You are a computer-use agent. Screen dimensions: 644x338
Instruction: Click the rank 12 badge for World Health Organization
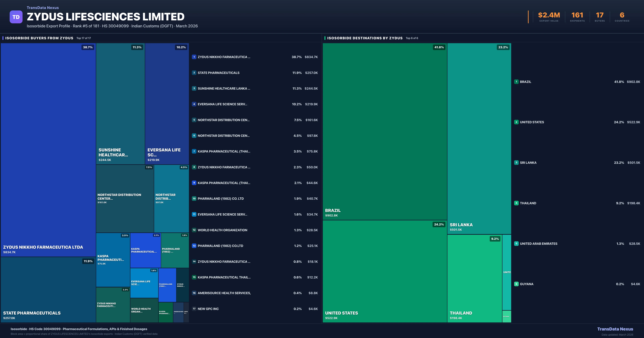(x=194, y=230)
